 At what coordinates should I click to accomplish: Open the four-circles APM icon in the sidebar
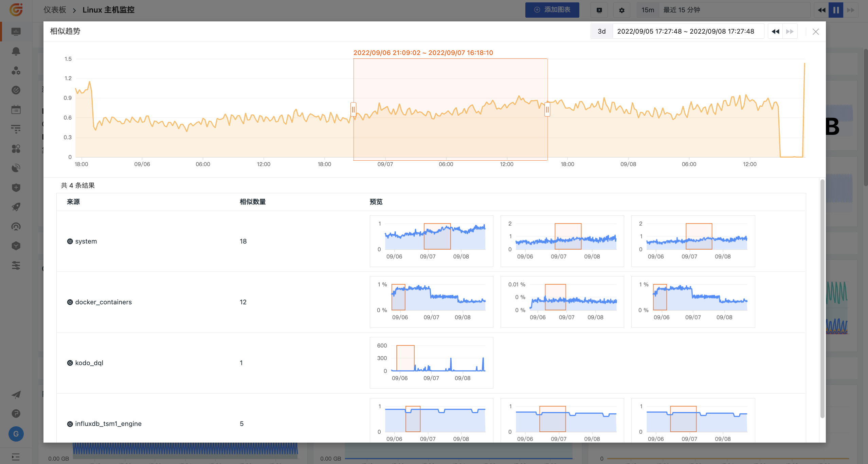[16, 148]
